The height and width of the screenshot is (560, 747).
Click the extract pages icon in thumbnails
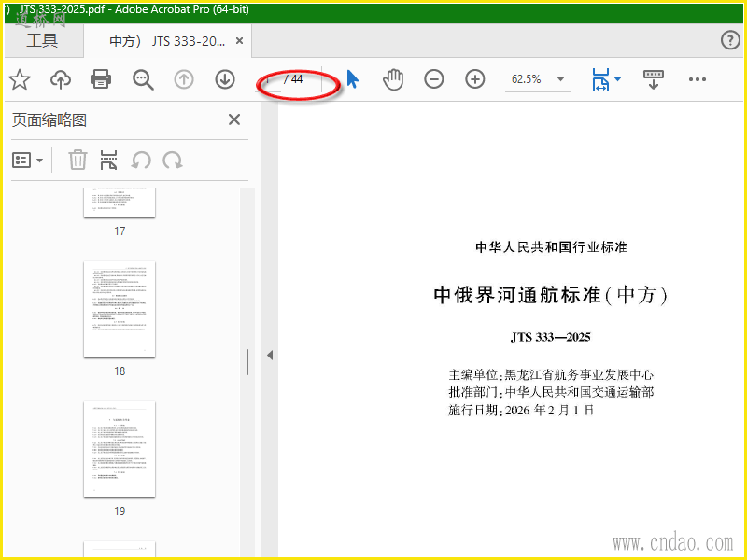point(108,160)
